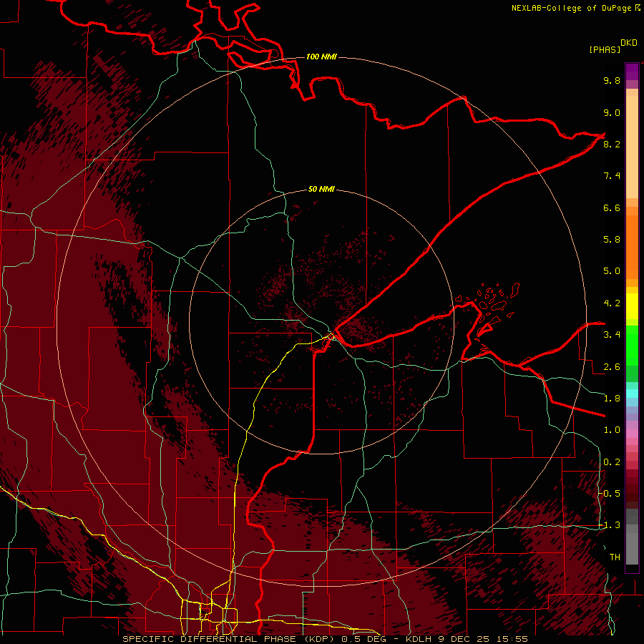This screenshot has width=644, height=644.
Task: Click the [PHAS] units label
Action: (x=605, y=49)
